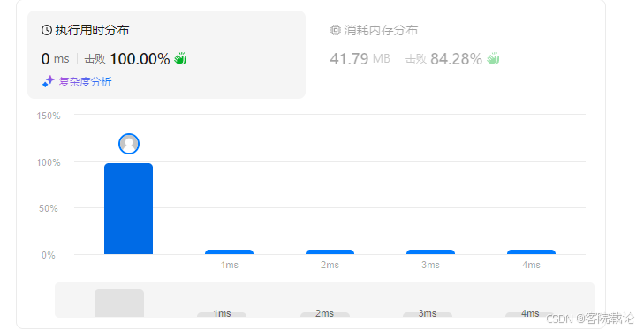Open the 复杂度分析 complexity analysis link
The height and width of the screenshot is (330, 644).
click(85, 82)
